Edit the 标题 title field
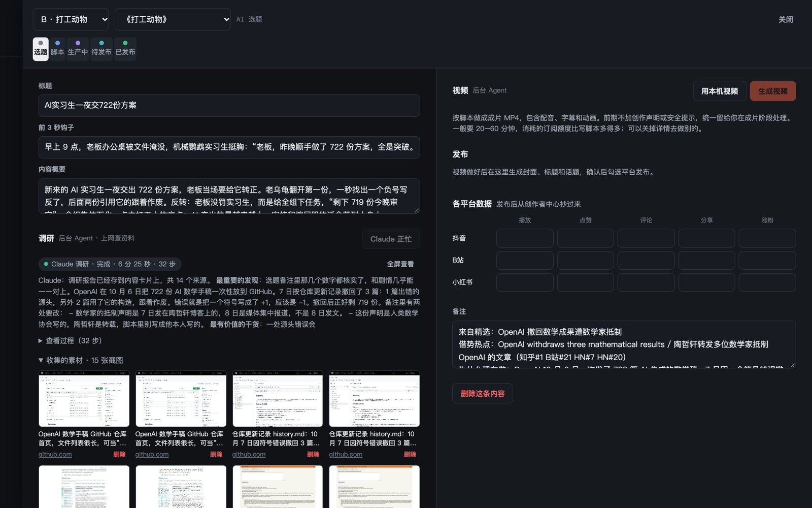 point(229,106)
